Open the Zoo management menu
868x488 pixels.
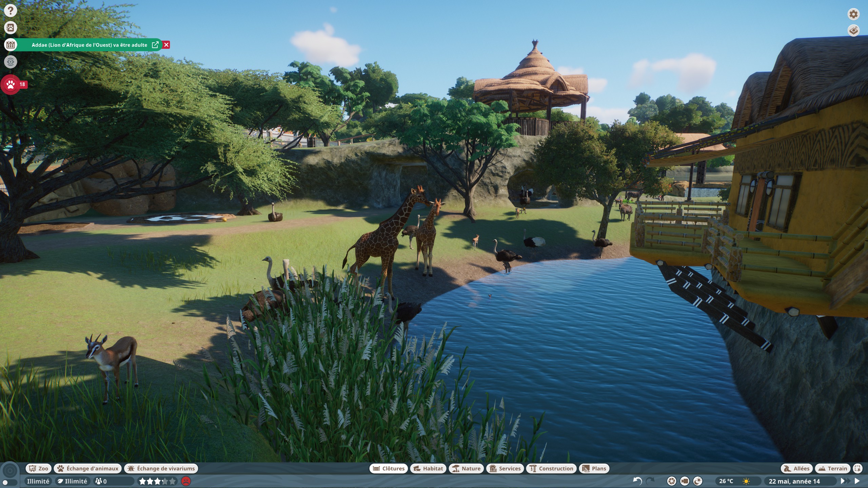click(39, 468)
